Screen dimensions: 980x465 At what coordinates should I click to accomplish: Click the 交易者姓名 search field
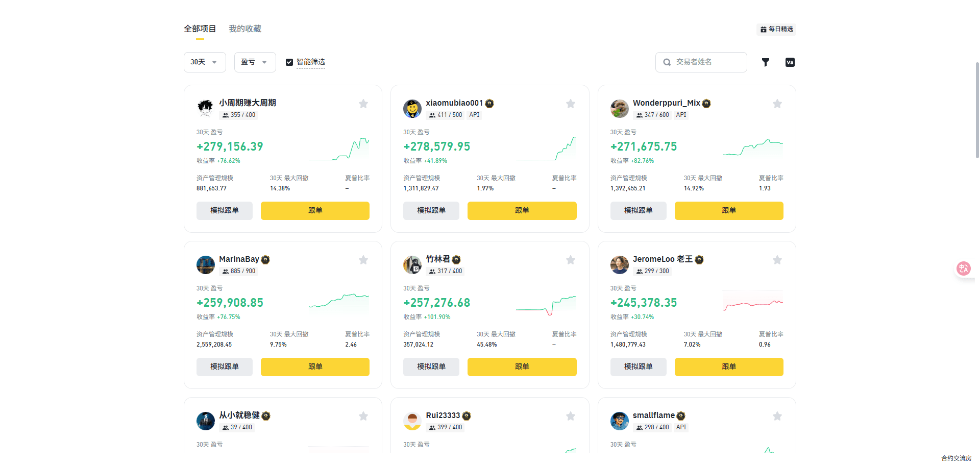click(701, 62)
